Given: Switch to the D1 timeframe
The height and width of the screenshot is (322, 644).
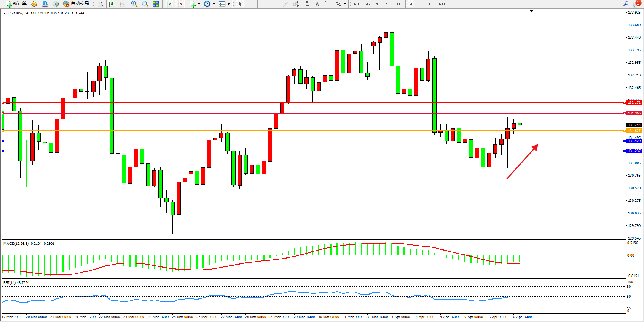Looking at the screenshot, I should (x=421, y=4).
